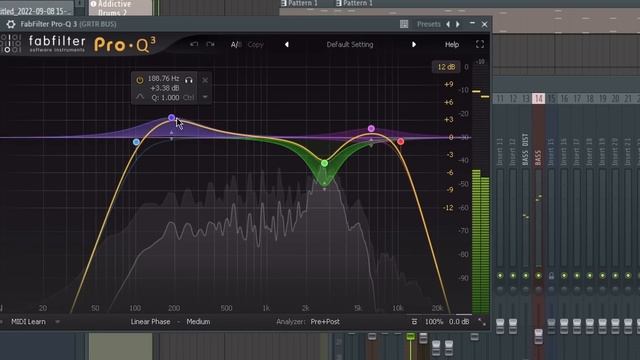
Task: Toggle mute LED on Insert 16
Action: (564, 276)
